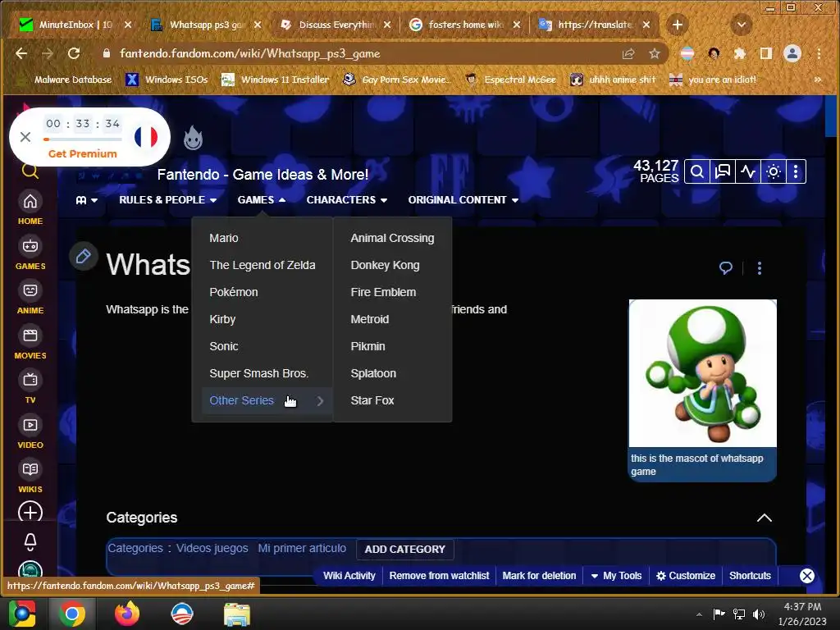The height and width of the screenshot is (630, 840).
Task: Expand Characters dropdown
Action: 347,200
